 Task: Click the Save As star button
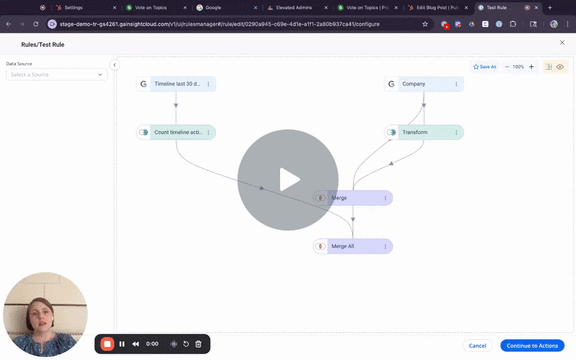point(485,67)
